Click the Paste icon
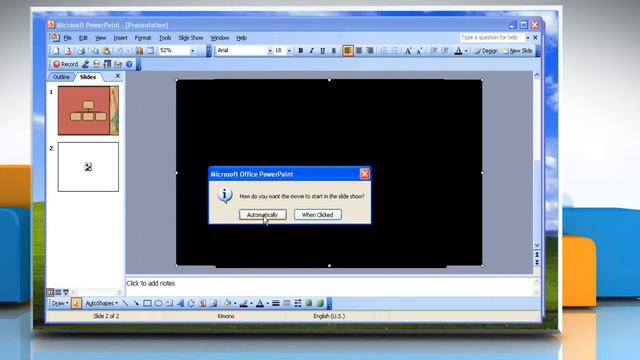This screenshot has height=360, width=640. point(106,51)
